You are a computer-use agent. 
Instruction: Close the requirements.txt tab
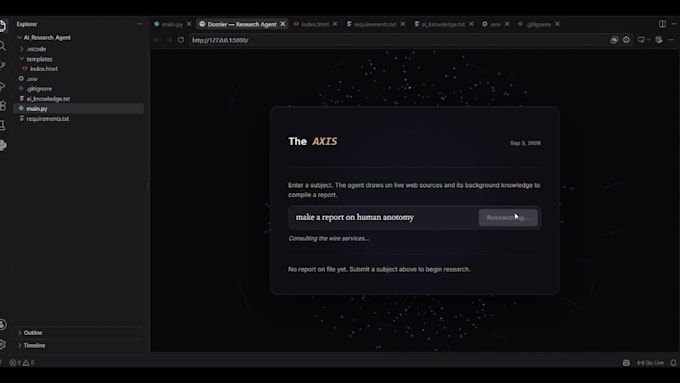click(x=402, y=24)
